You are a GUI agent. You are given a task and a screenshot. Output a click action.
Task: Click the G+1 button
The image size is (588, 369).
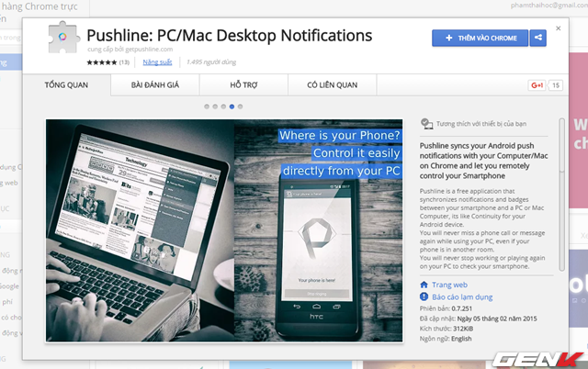point(537,85)
